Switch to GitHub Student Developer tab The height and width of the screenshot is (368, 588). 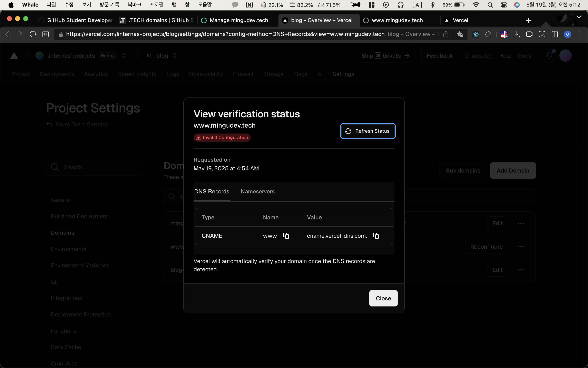pyautogui.click(x=75, y=20)
